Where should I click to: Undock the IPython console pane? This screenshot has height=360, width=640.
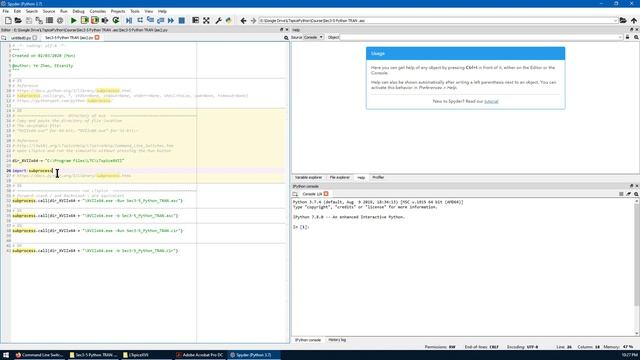(x=631, y=186)
